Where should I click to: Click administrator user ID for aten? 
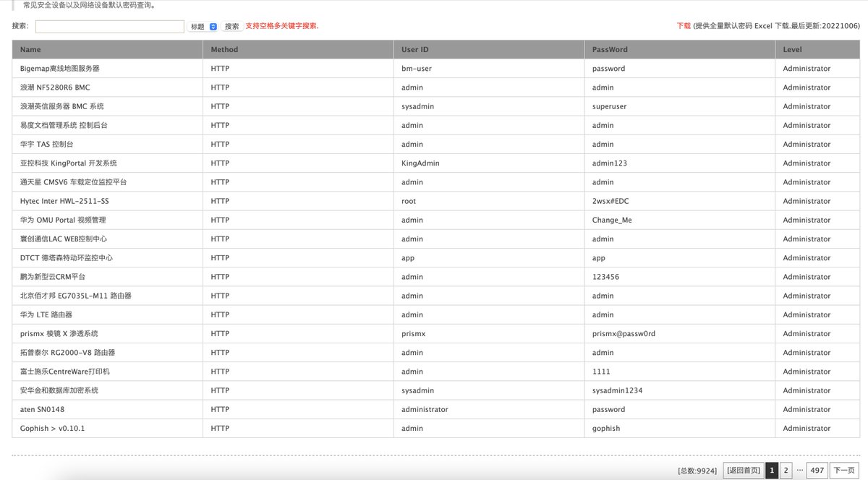pyautogui.click(x=425, y=409)
